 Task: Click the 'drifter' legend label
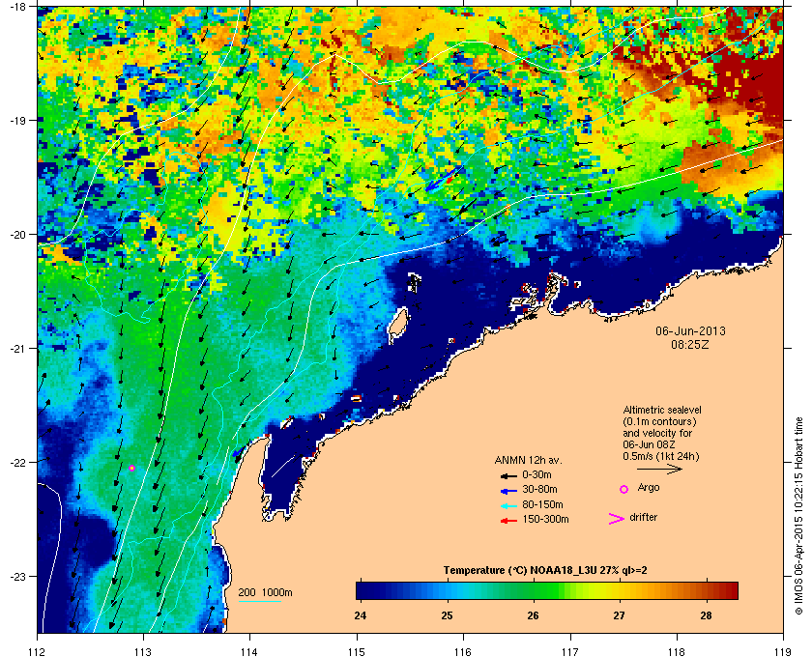(x=643, y=517)
